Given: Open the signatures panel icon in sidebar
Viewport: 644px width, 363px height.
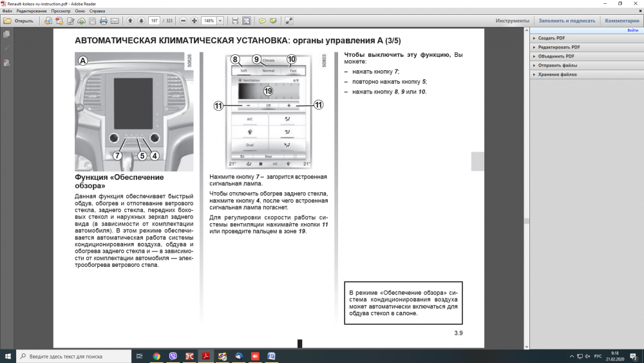Looking at the screenshot, I should click(6, 63).
